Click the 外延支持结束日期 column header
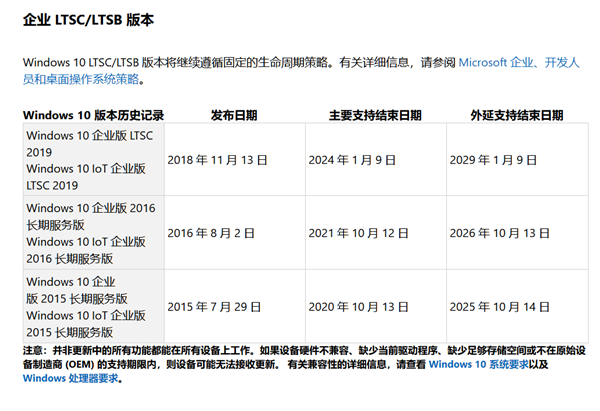The image size is (600, 411). [x=516, y=114]
